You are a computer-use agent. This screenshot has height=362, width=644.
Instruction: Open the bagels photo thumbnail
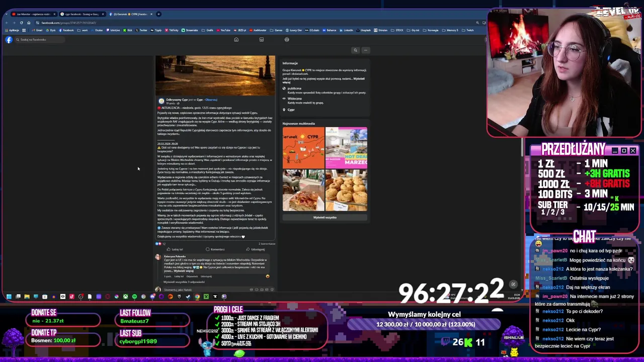[x=346, y=190]
